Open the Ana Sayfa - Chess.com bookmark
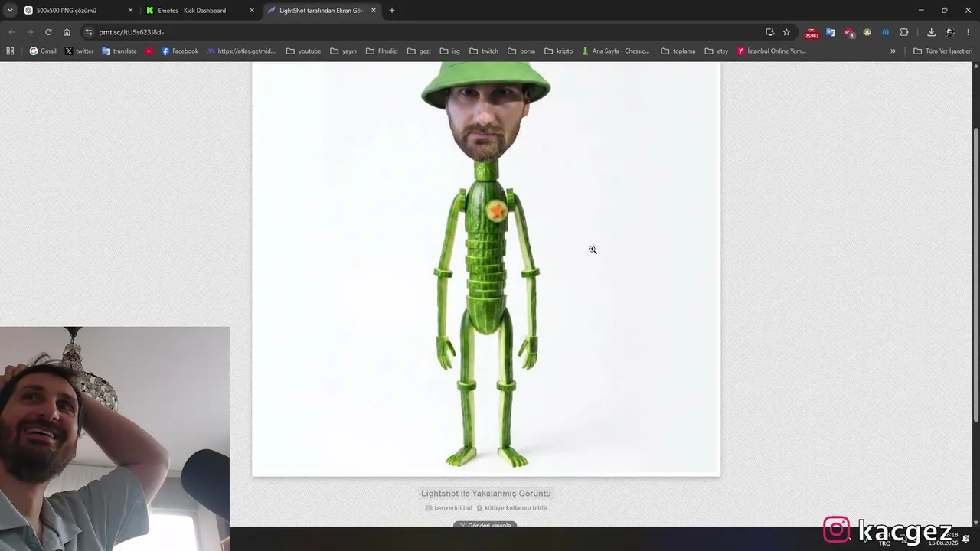 pyautogui.click(x=616, y=51)
